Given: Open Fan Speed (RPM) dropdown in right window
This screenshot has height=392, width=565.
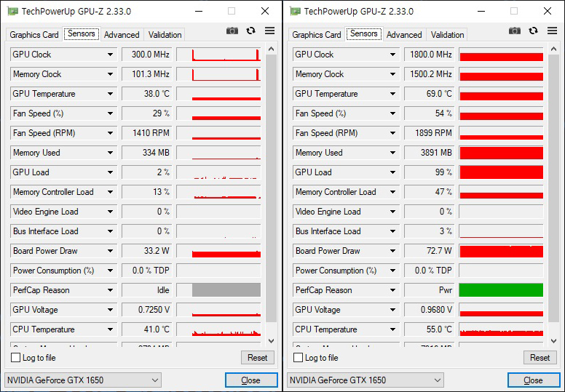Looking at the screenshot, I should point(392,133).
